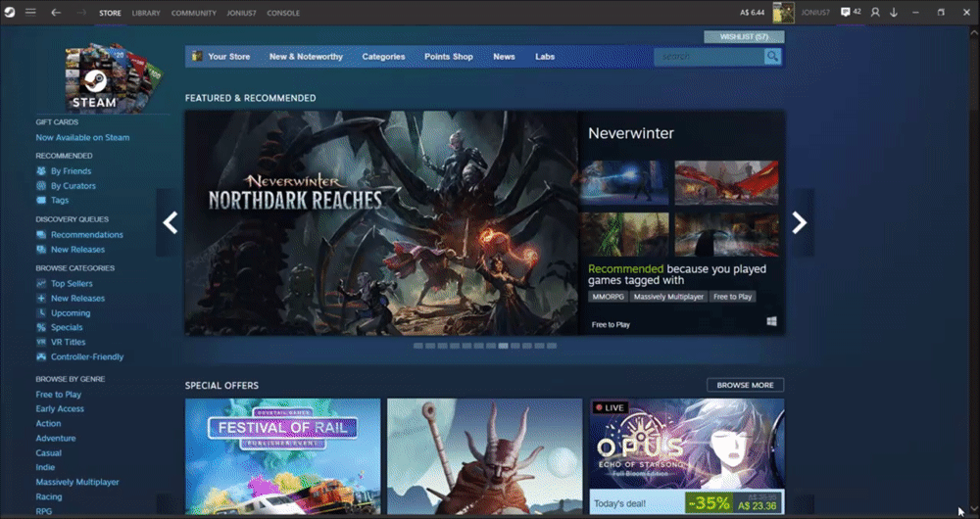
Task: Open the Indie genre link
Action: 45,467
